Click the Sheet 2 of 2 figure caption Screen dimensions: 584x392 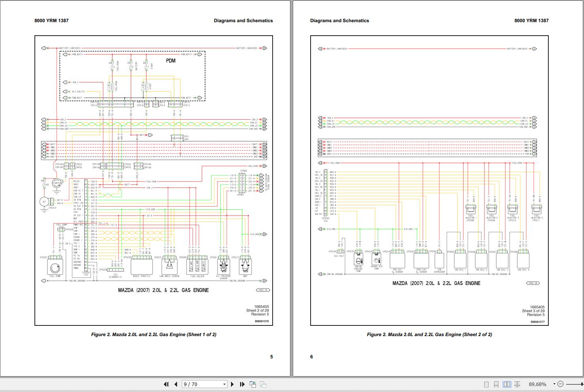coord(429,335)
